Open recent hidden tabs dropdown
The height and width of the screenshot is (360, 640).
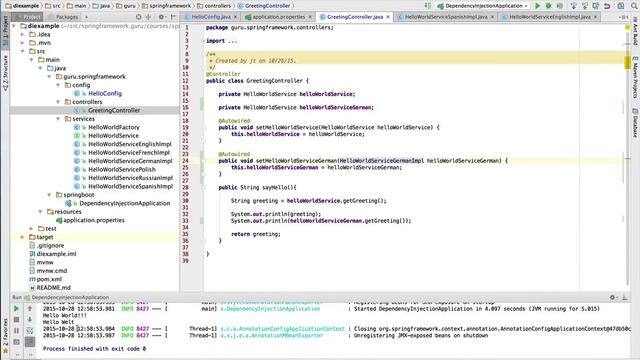tap(623, 17)
